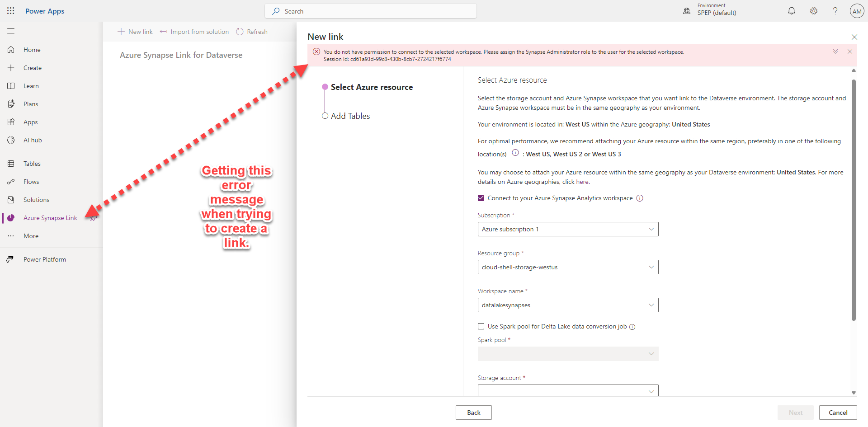868x427 pixels.
Task: Click the More ellipsis icon
Action: 11,236
